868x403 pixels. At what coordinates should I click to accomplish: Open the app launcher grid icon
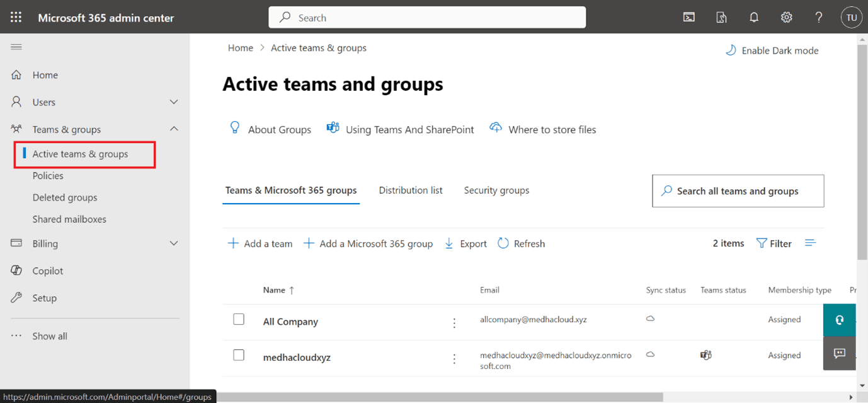point(16,17)
